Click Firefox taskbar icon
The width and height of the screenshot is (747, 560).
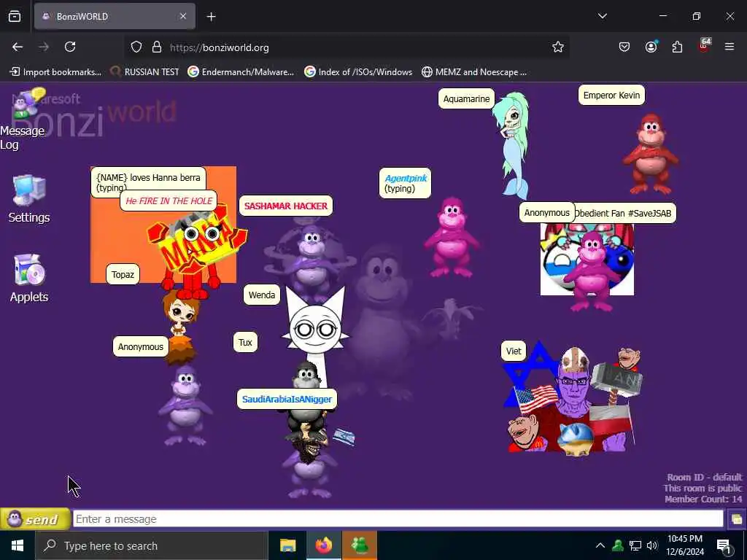(x=323, y=545)
